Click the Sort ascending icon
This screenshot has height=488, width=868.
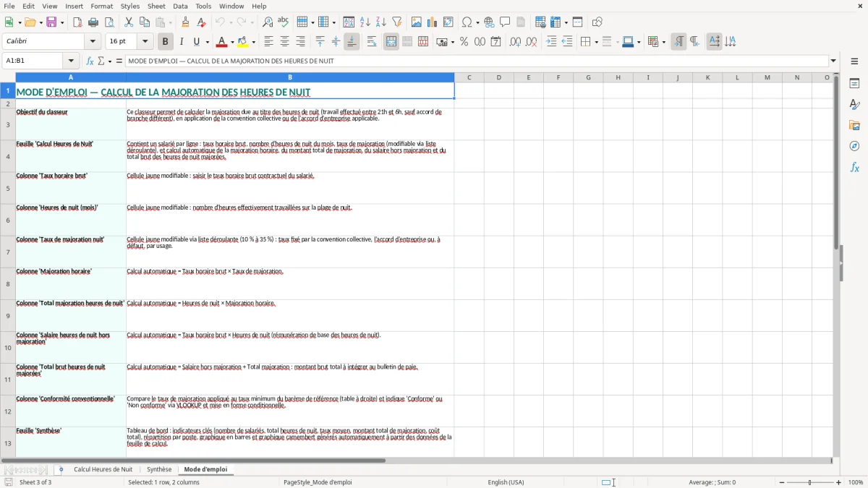click(365, 22)
